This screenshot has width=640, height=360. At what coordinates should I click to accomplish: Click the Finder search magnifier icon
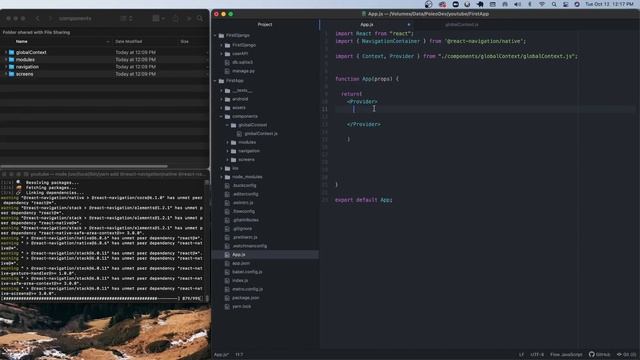[x=200, y=18]
